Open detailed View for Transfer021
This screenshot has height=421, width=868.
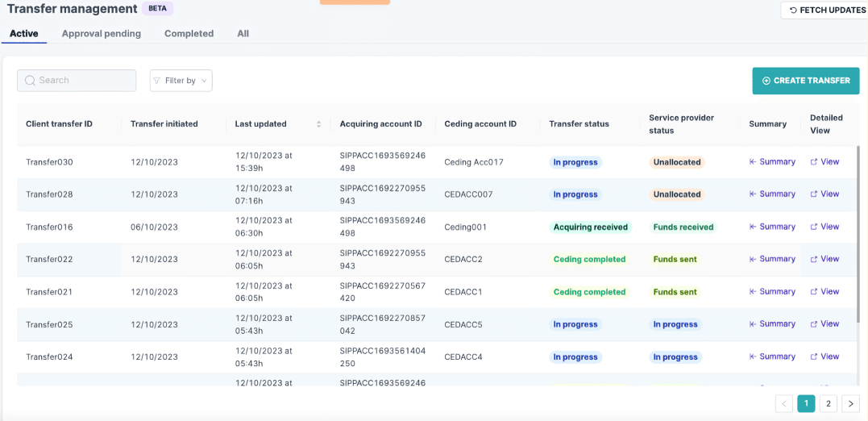click(824, 292)
